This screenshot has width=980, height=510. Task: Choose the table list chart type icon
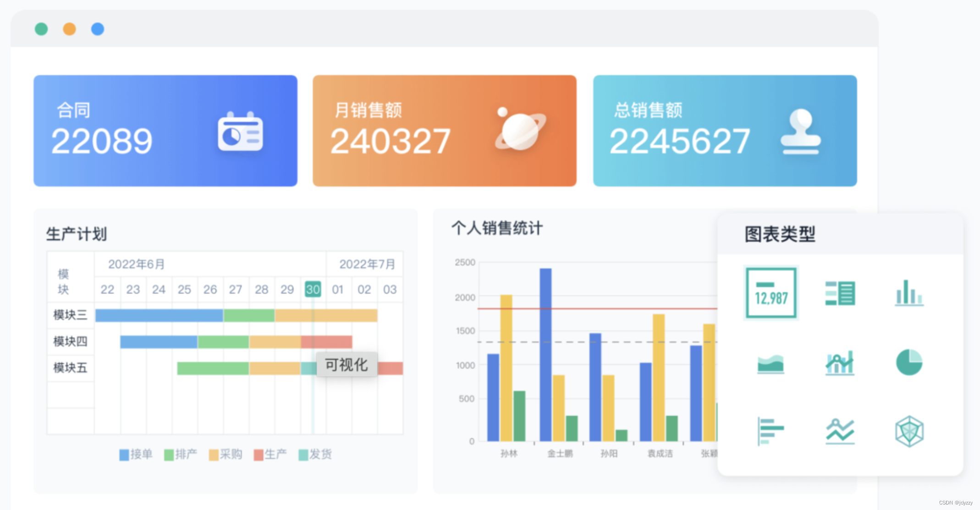[x=840, y=293]
